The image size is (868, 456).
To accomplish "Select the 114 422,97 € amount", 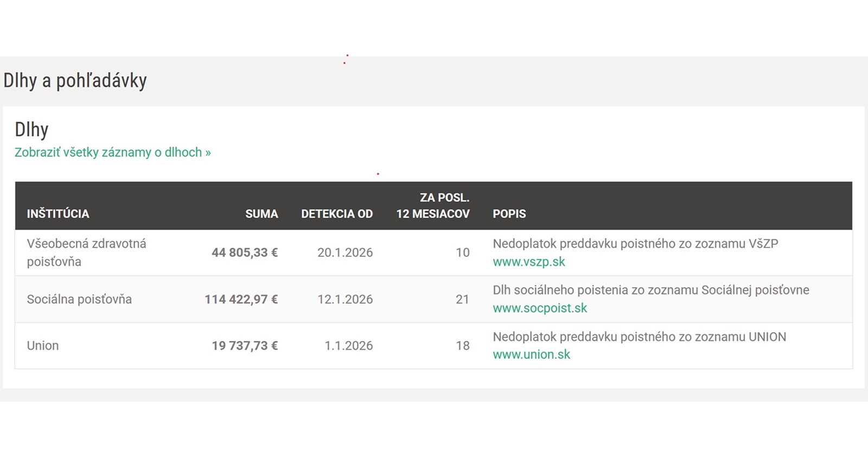I will click(x=241, y=299).
